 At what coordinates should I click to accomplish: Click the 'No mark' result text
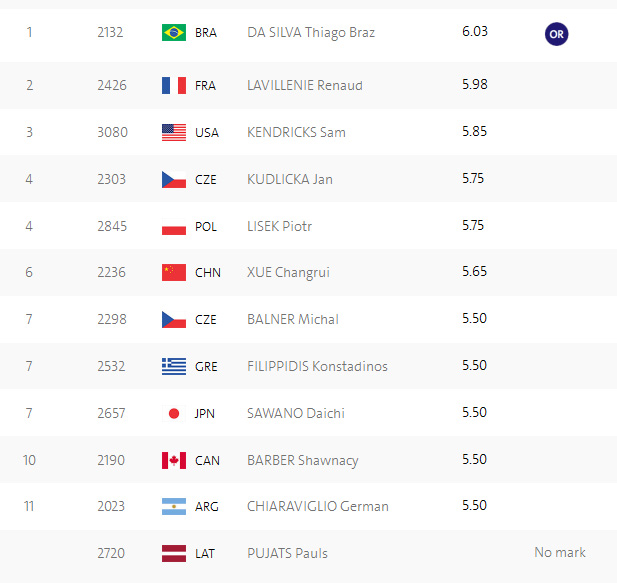560,552
